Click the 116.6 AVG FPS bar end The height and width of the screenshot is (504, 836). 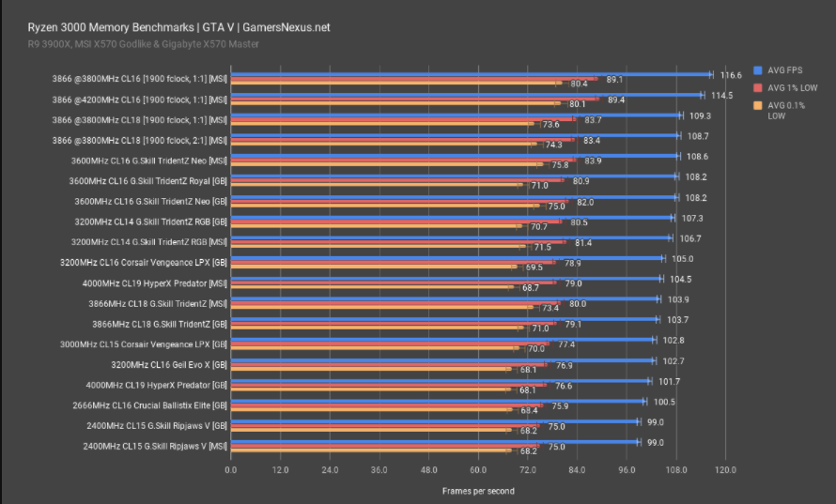click(x=710, y=74)
